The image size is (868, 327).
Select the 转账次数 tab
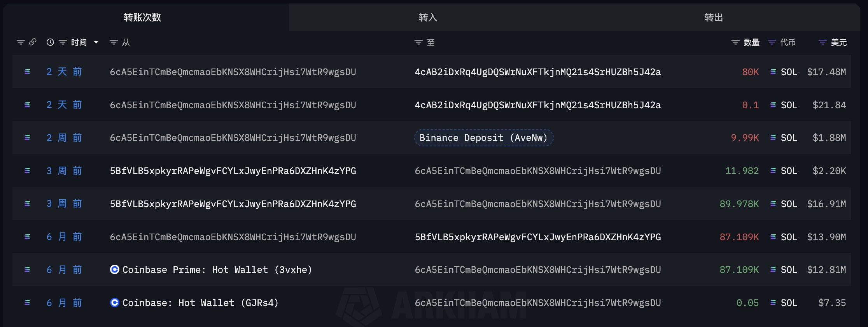142,18
